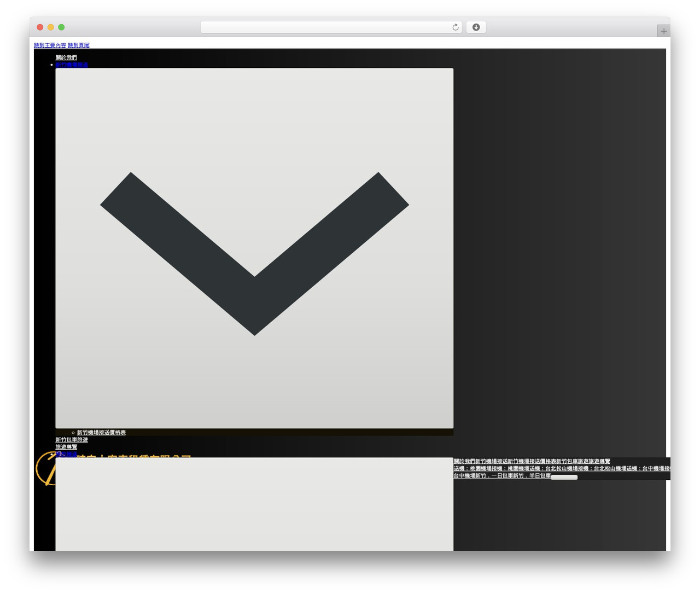Click the 新竹．一日包車 text
This screenshot has width=700, height=593.
click(494, 476)
